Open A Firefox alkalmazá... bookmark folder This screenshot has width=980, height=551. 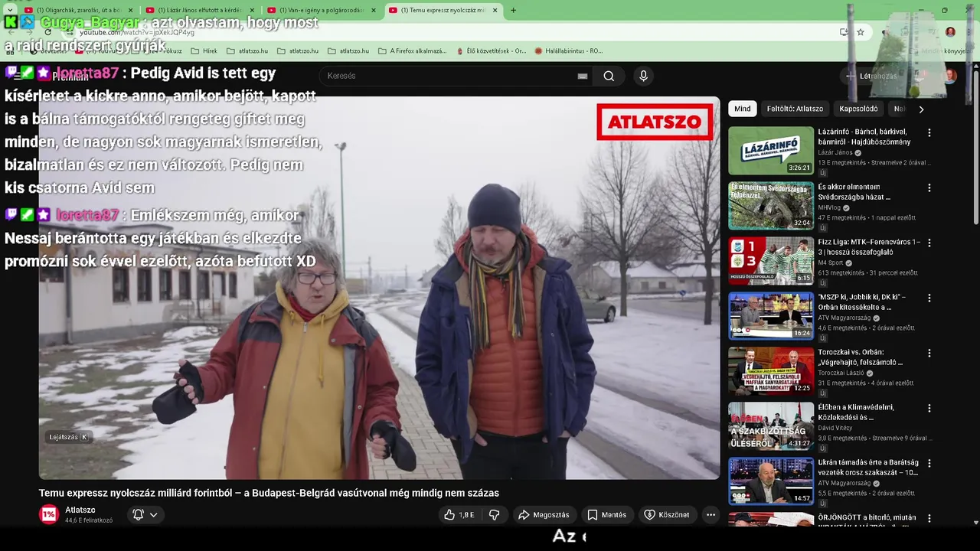coord(412,51)
